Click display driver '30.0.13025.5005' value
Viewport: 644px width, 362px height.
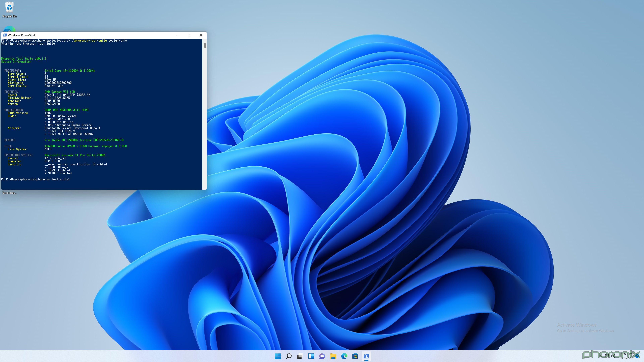click(57, 98)
